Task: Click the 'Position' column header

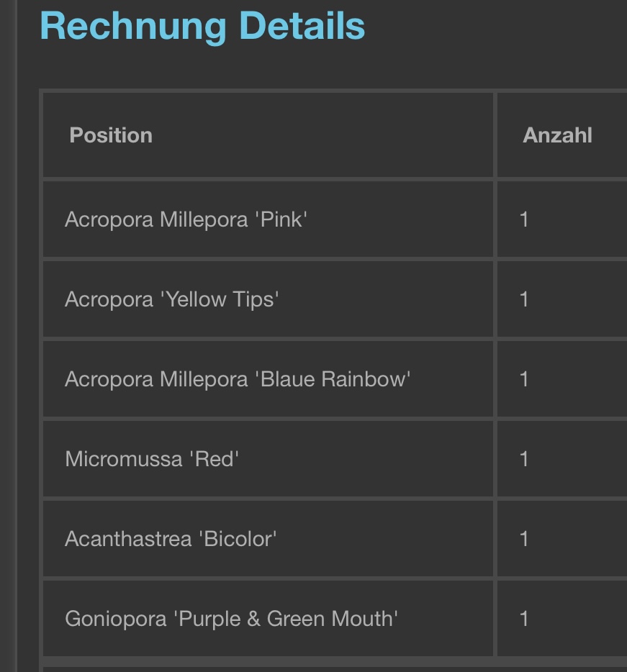Action: 111,135
